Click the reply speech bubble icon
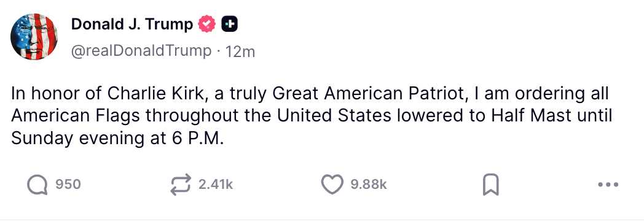The width and height of the screenshot is (644, 222). click(x=37, y=185)
